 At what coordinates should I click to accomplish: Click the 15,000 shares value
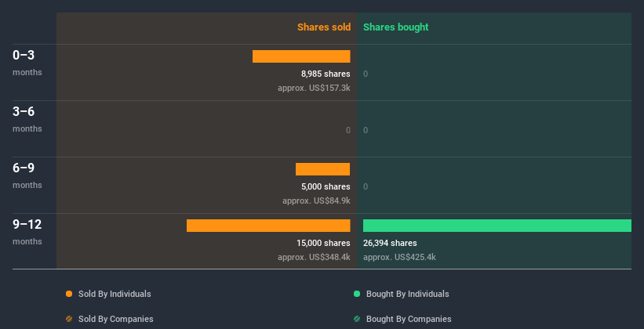[323, 244]
